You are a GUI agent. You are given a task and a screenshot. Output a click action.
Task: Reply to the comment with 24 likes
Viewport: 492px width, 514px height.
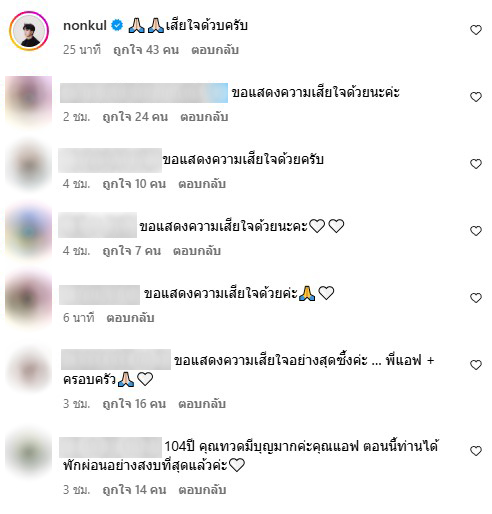click(204, 117)
